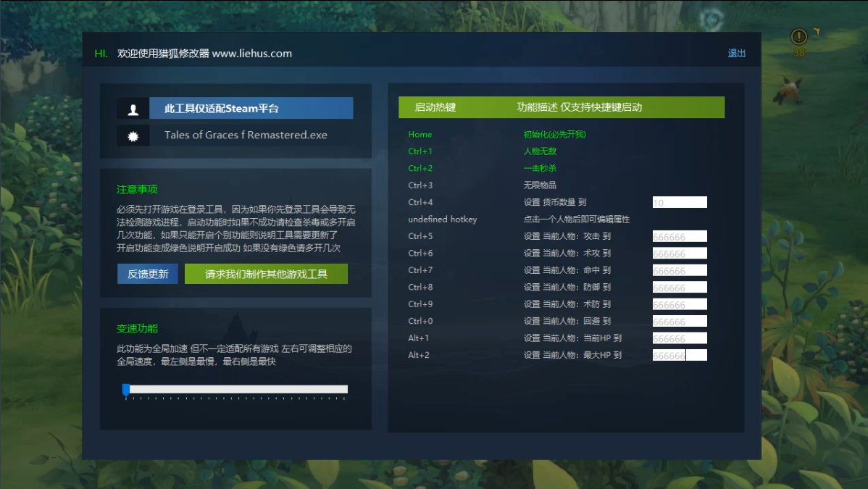The width and height of the screenshot is (868, 489).
Task: Click the Ctrl+5 hotkey label
Action: tap(420, 236)
